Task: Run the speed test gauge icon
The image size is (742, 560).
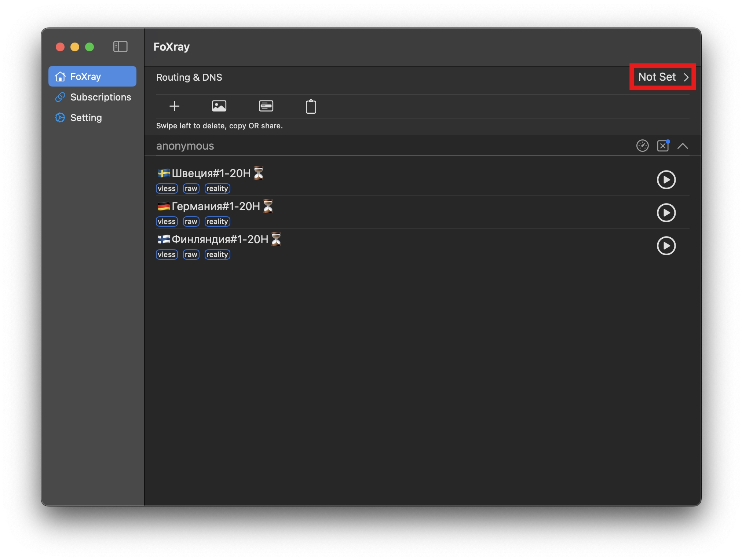Action: pos(642,146)
